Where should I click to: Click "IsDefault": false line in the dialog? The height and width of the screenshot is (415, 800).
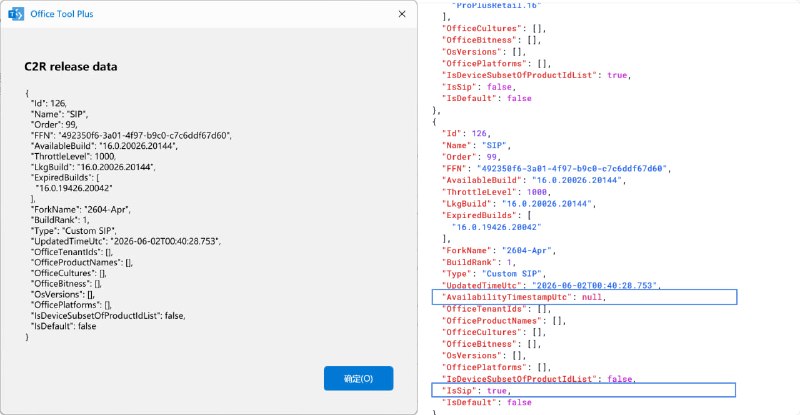tap(63, 326)
